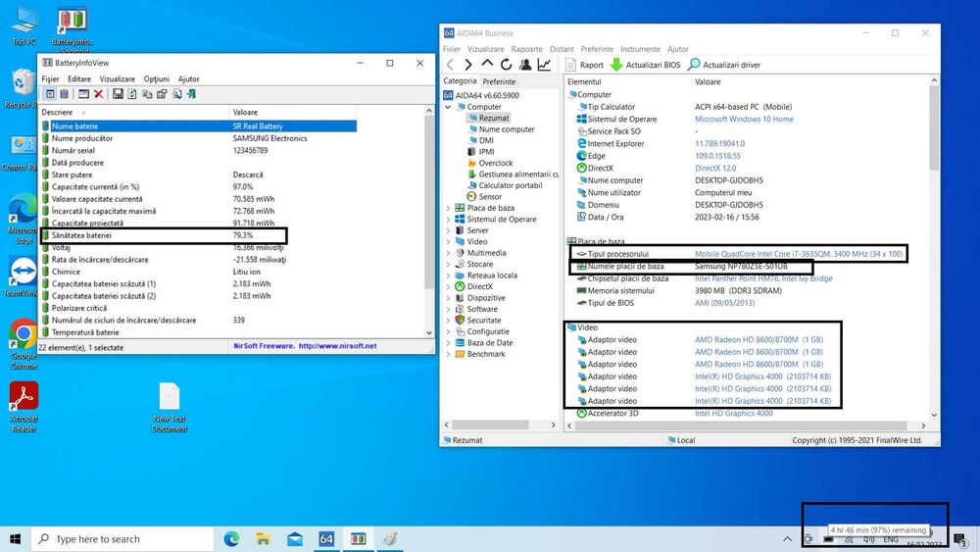This screenshot has width=980, height=552.
Task: Expand Sistemul de Operare tree node
Action: (x=448, y=220)
